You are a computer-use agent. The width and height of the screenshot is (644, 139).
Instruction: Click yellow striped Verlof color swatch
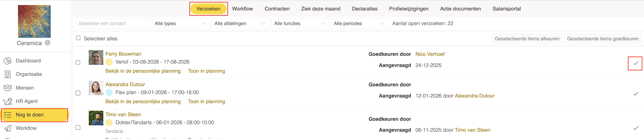pyautogui.click(x=109, y=62)
